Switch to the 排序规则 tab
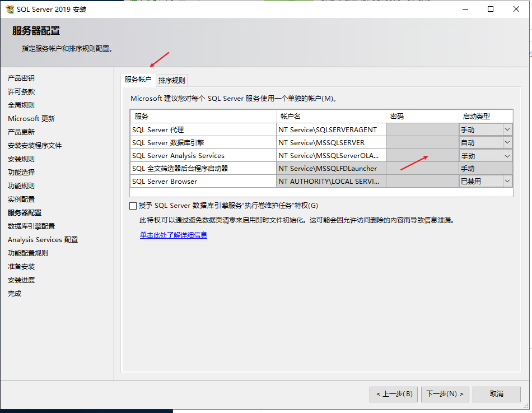This screenshot has height=413, width=532. [x=172, y=81]
